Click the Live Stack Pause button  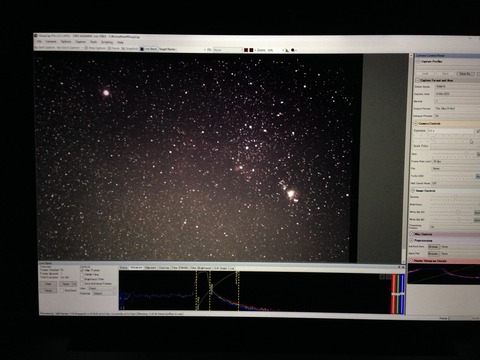point(48,290)
